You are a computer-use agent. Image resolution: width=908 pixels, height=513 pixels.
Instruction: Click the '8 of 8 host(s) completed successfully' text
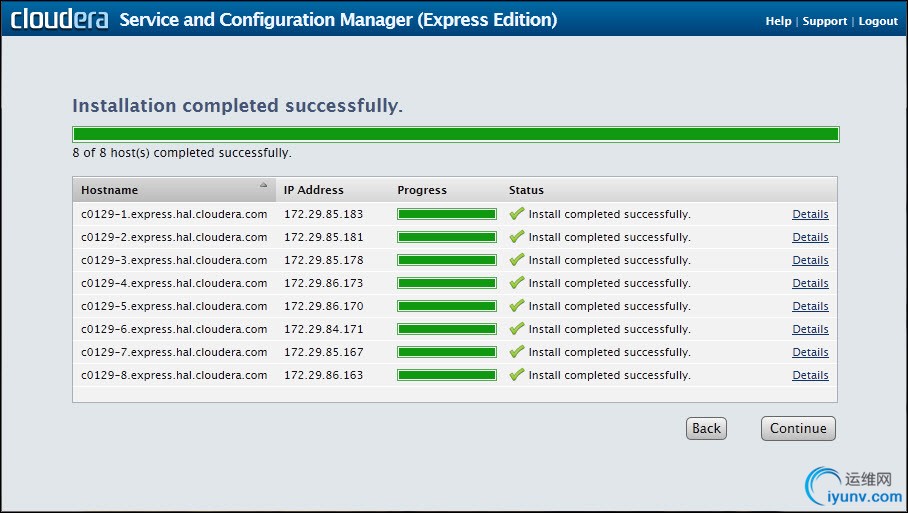point(182,153)
